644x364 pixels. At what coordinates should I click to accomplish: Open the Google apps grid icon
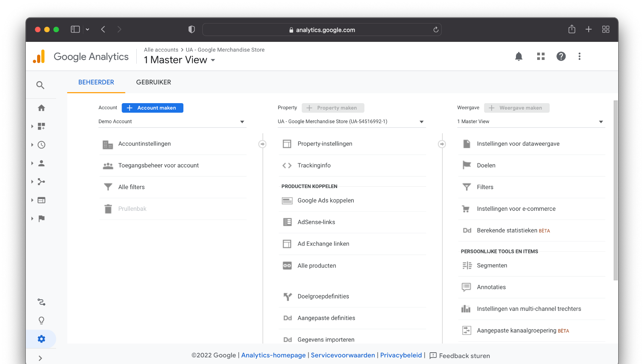pos(541,56)
